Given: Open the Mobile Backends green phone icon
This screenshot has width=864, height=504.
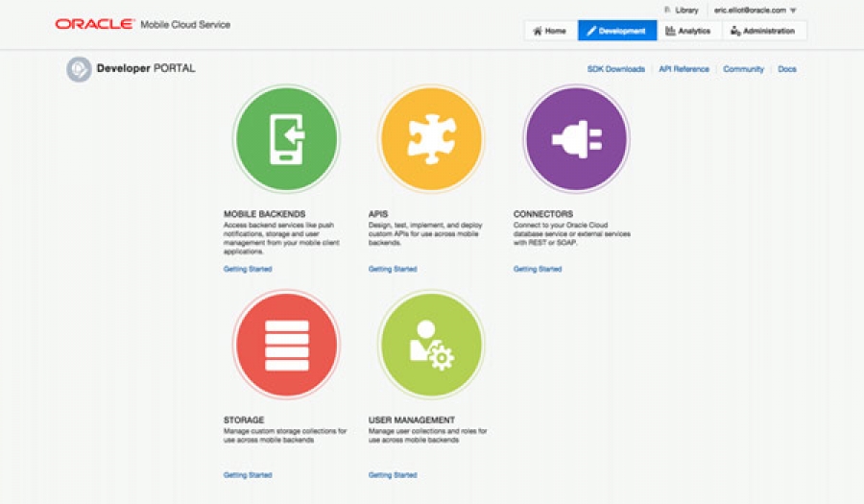Looking at the screenshot, I should [286, 139].
